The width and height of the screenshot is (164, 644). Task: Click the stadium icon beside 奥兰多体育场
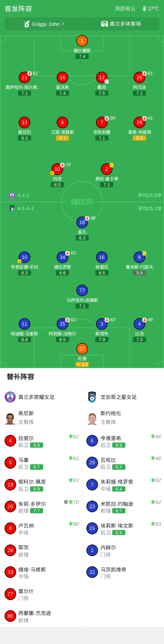pos(104,24)
